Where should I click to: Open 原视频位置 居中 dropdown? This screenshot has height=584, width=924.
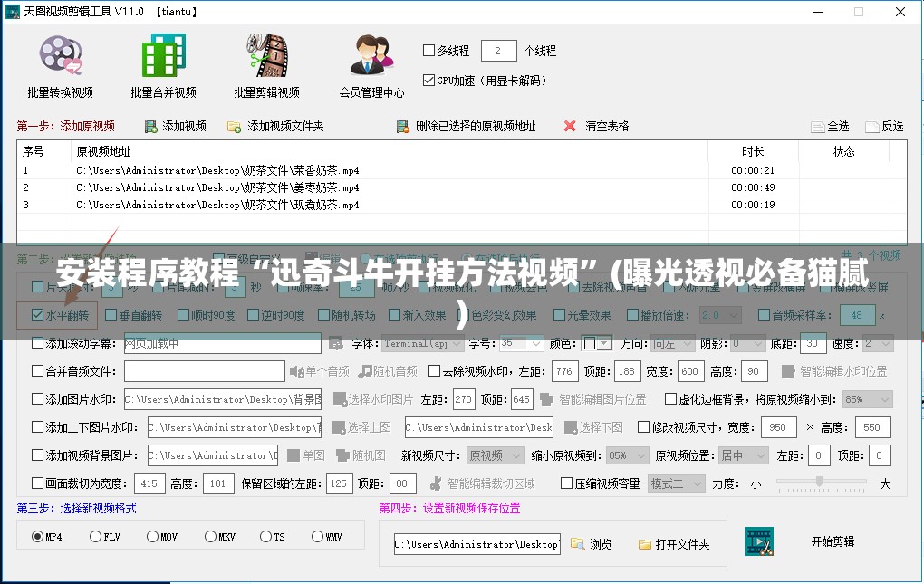[x=743, y=455]
